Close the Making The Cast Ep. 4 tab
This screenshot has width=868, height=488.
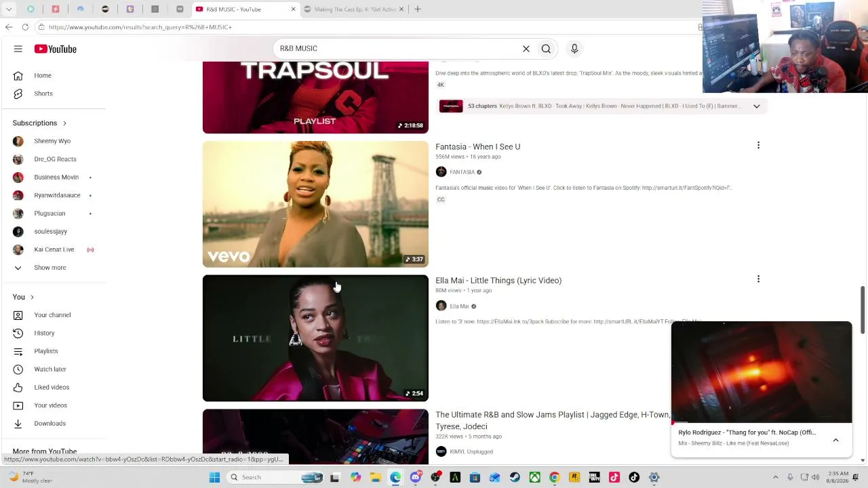[x=401, y=9]
